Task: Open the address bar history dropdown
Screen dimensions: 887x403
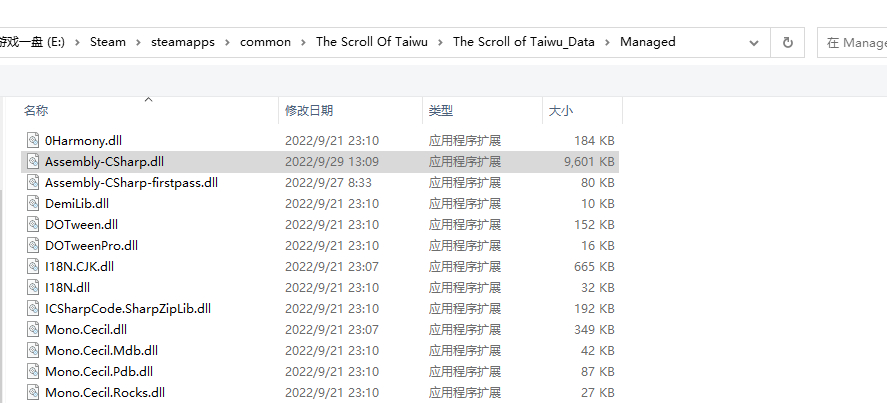Action: point(753,42)
